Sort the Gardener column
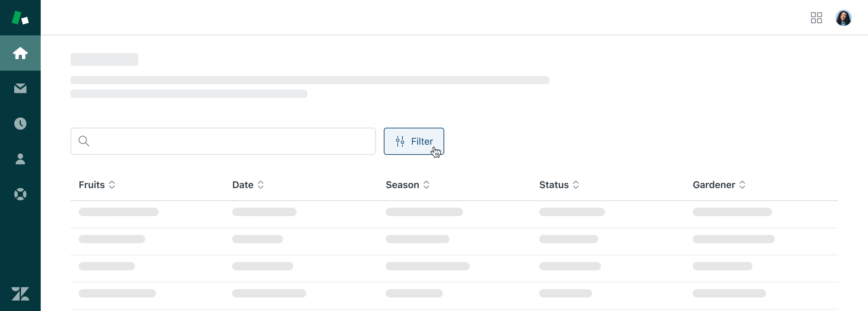The width and height of the screenshot is (868, 311). tap(743, 185)
